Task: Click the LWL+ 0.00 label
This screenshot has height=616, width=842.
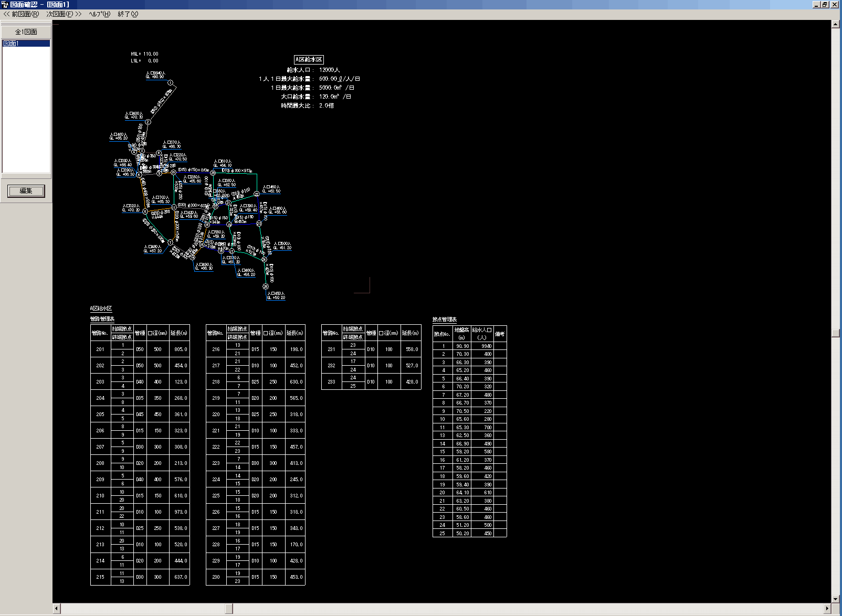Action: point(144,61)
